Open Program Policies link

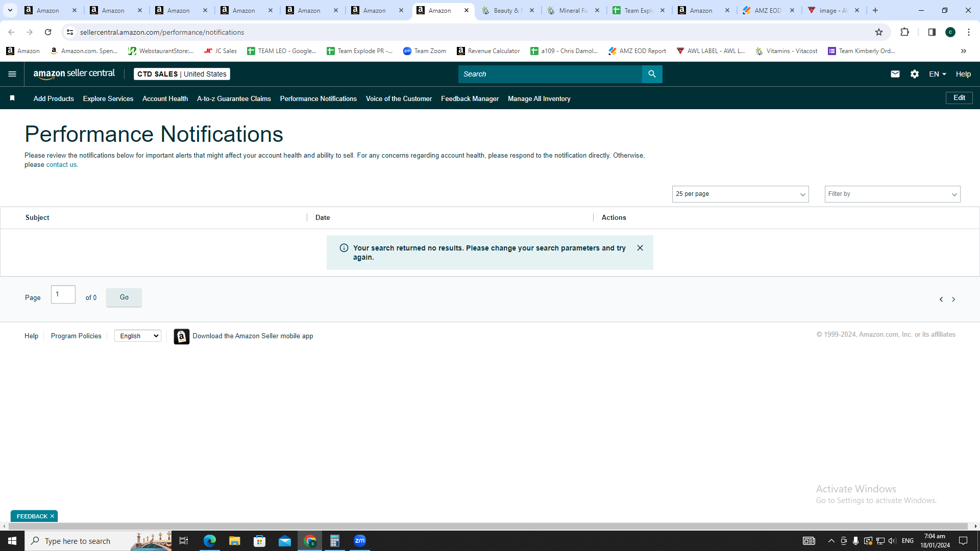[x=76, y=336]
